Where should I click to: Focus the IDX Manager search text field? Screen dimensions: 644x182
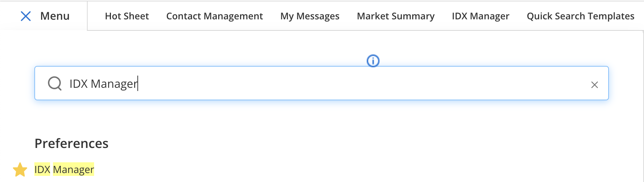[322, 83]
